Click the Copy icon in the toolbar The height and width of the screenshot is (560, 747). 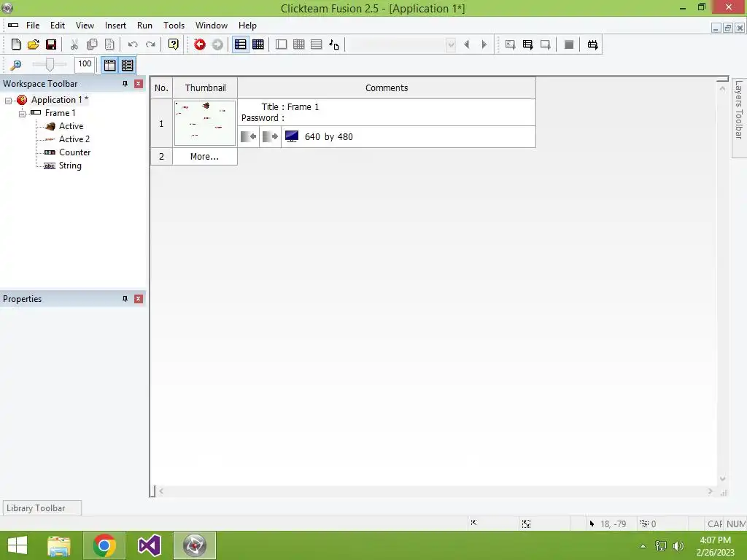[91, 44]
